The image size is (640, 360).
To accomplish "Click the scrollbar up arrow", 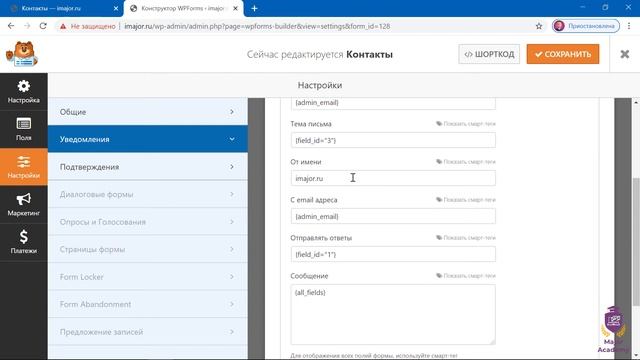I will click(636, 102).
